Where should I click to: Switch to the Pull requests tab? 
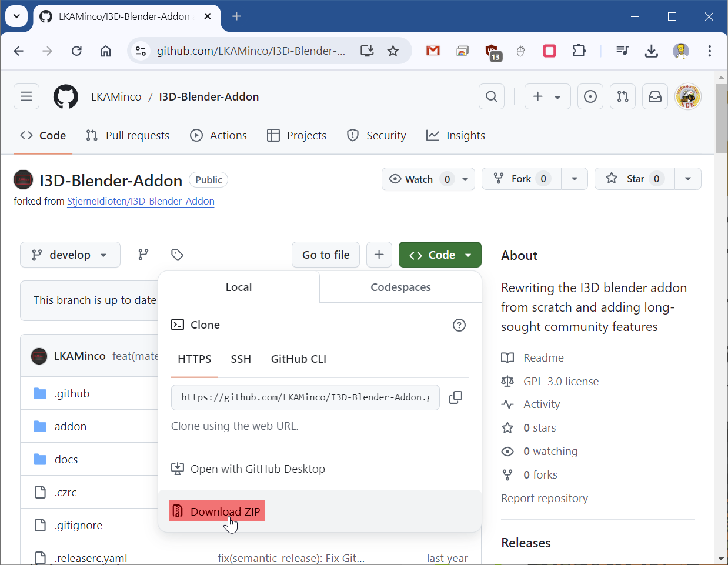point(128,136)
